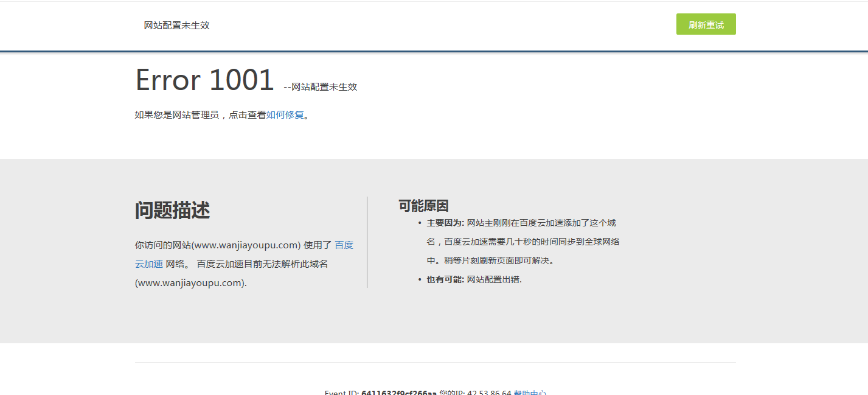
Task: Open the 如何修复 link
Action: (x=285, y=114)
